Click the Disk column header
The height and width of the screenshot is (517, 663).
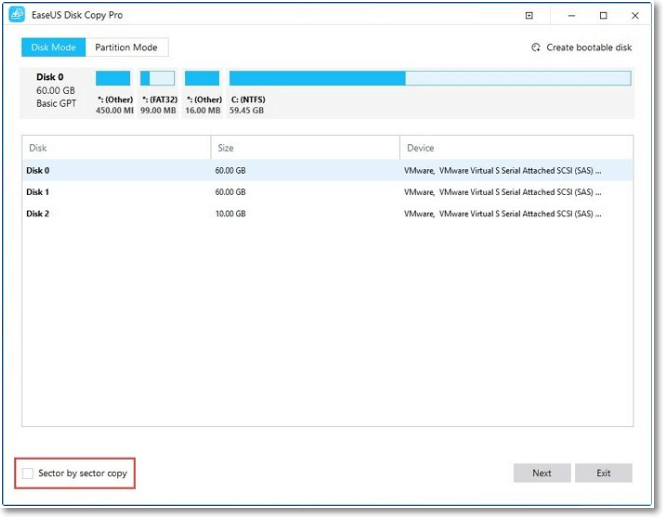click(116, 148)
